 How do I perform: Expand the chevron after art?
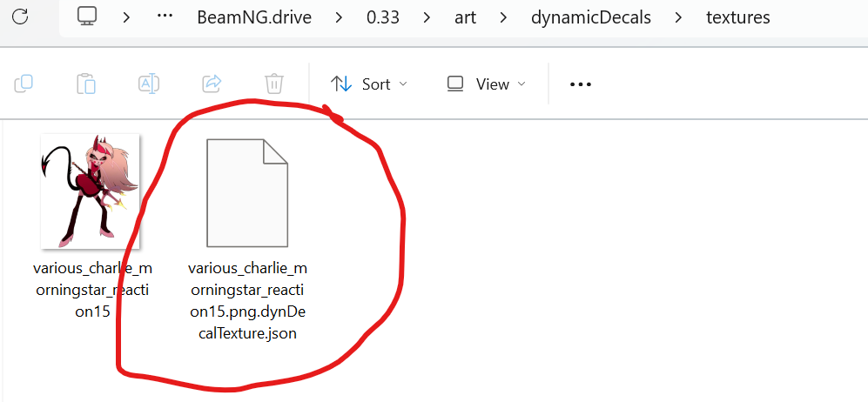pyautogui.click(x=503, y=17)
